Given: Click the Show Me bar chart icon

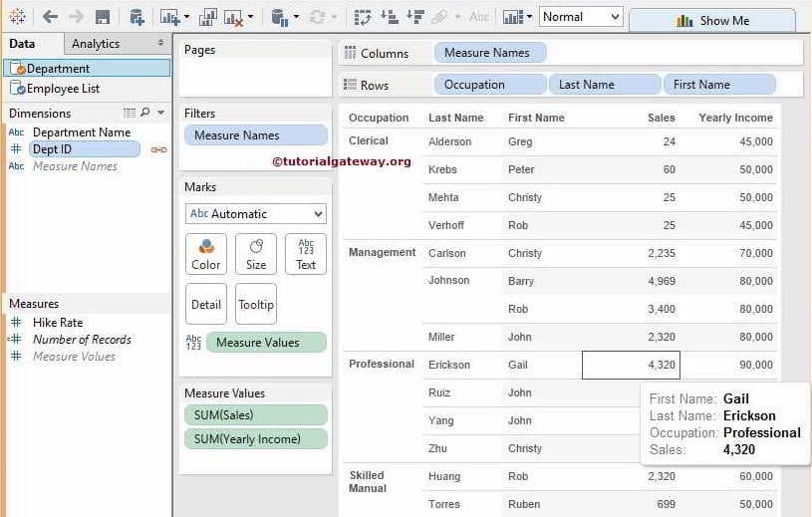Looking at the screenshot, I should point(684,21).
